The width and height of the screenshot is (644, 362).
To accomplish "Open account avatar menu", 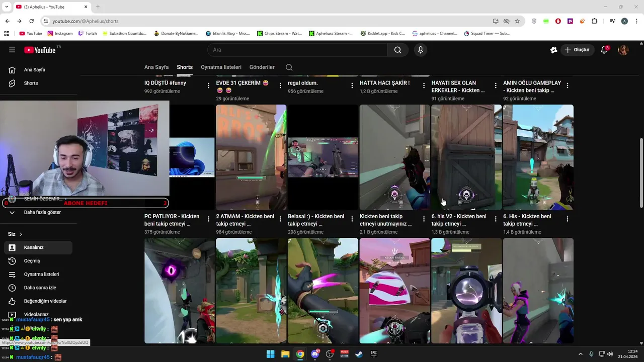I will click(x=623, y=50).
